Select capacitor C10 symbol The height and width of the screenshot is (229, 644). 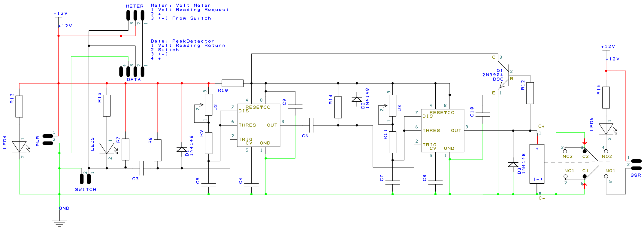pos(483,114)
